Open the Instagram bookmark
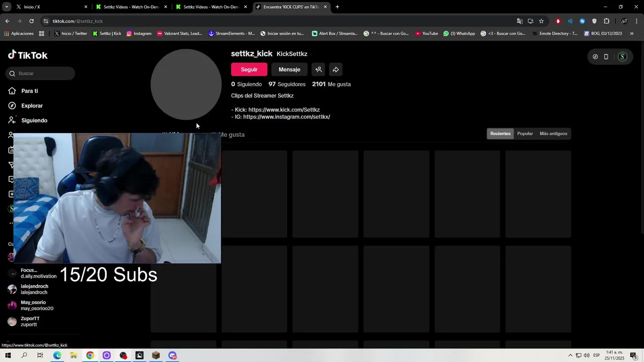 (139, 34)
